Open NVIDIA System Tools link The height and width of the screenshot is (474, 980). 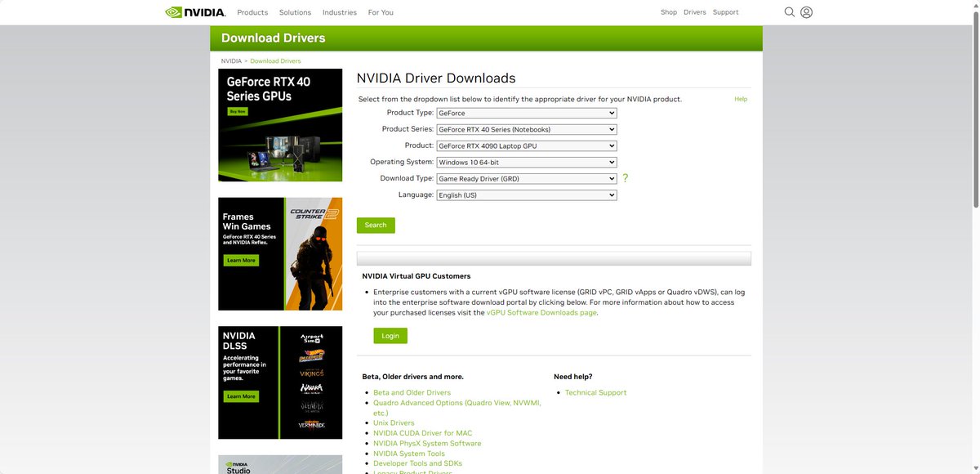click(x=409, y=454)
